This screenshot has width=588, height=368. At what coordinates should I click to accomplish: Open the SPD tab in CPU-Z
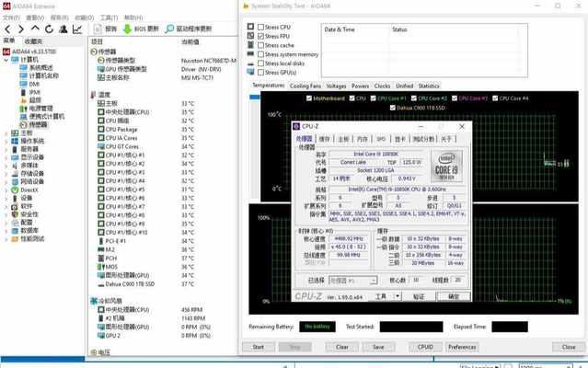point(381,139)
